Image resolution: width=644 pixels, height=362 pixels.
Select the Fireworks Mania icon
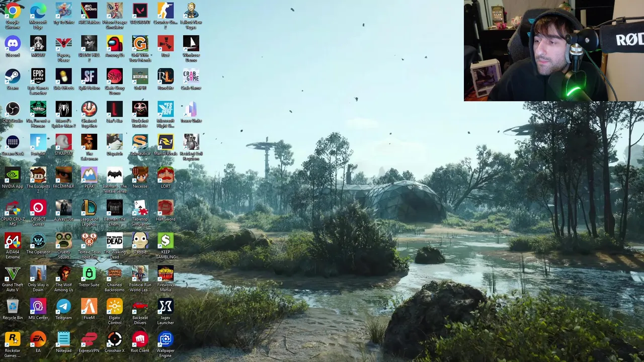pos(166,274)
